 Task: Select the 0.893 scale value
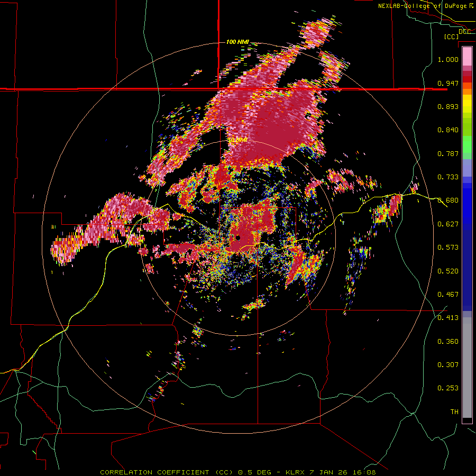pos(448,106)
